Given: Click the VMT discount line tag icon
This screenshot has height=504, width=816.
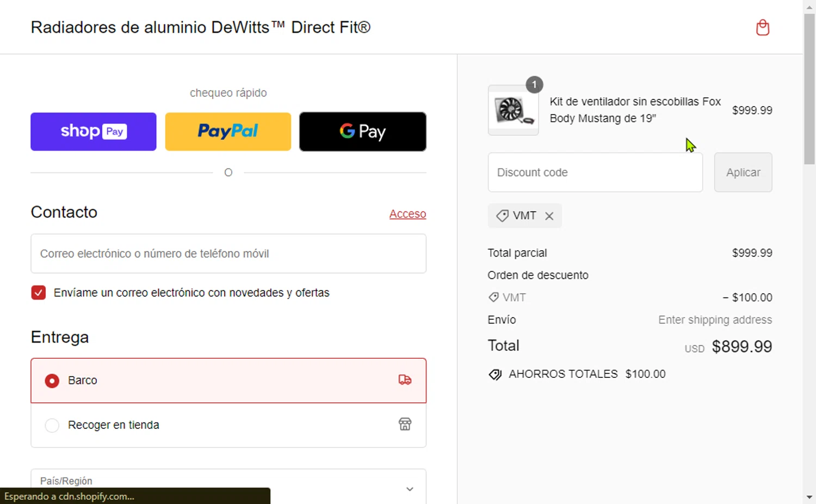Looking at the screenshot, I should coord(493,297).
